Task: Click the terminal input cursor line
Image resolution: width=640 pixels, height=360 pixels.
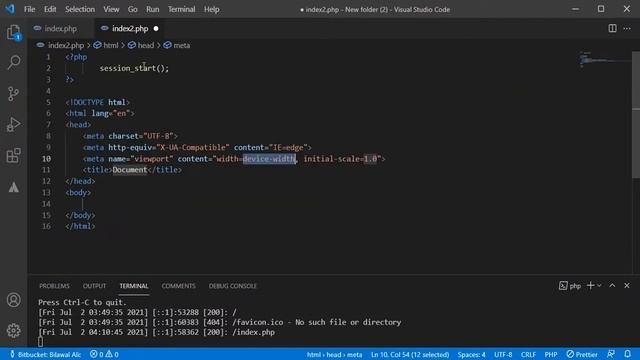Action: point(40,342)
